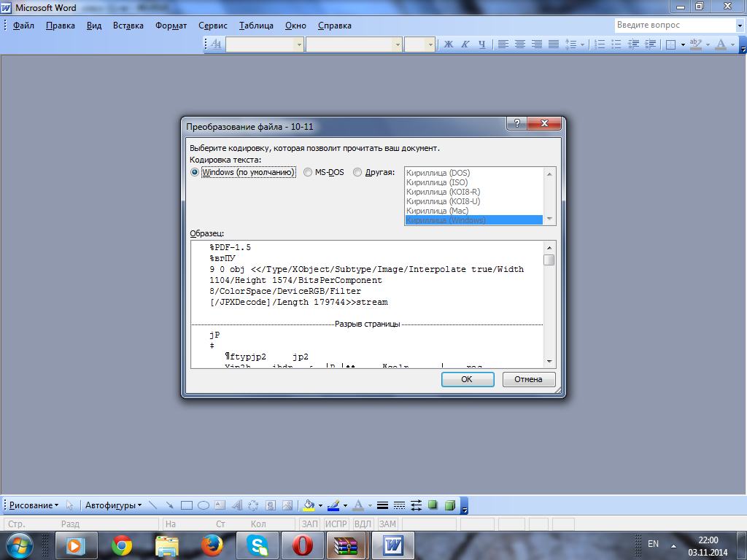Open the font color dropdown arrow in formatting toolbar
The height and width of the screenshot is (560, 747).
click(732, 44)
